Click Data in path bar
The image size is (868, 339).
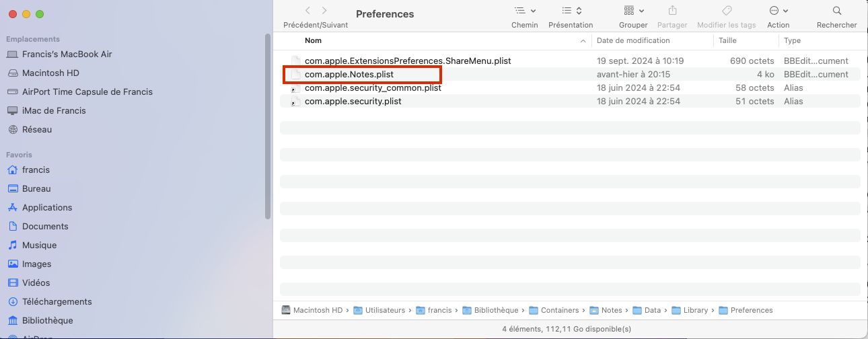tap(646, 310)
